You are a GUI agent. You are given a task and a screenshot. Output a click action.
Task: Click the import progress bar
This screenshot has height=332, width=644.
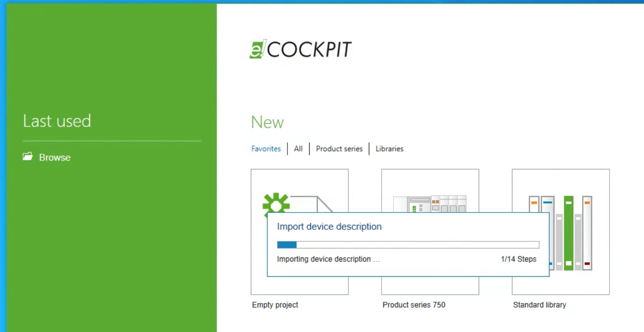click(408, 245)
